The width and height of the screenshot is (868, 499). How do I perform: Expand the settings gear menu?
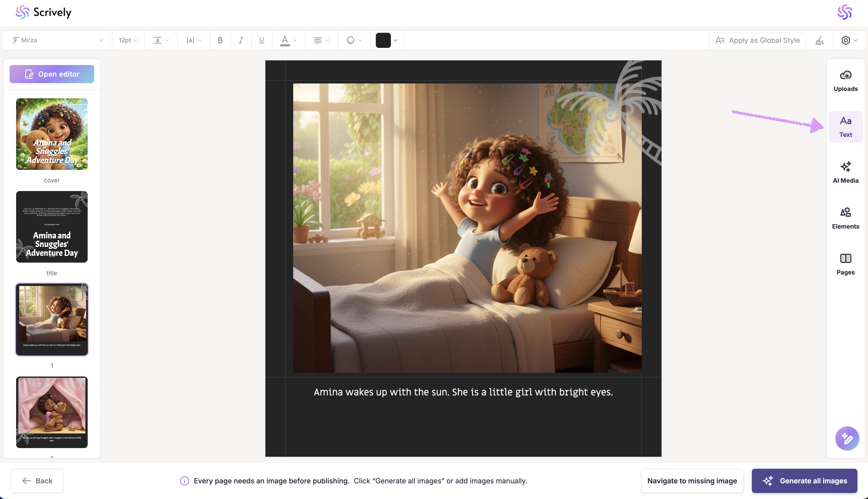849,40
